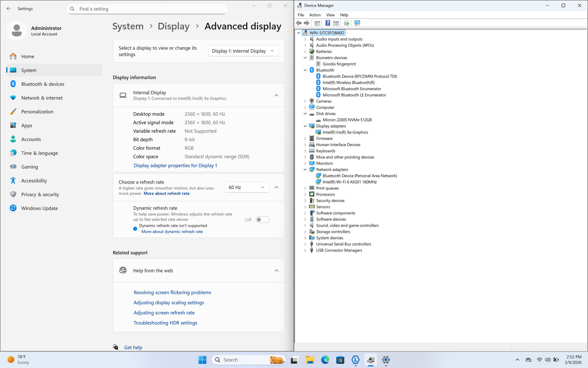Open Microsoft Store from the taskbar

(340, 360)
